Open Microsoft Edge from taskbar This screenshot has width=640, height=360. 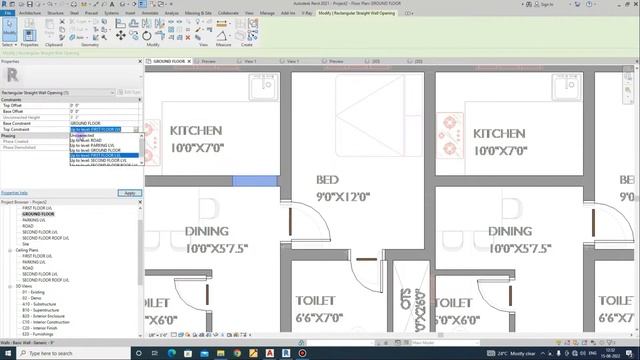(171, 353)
